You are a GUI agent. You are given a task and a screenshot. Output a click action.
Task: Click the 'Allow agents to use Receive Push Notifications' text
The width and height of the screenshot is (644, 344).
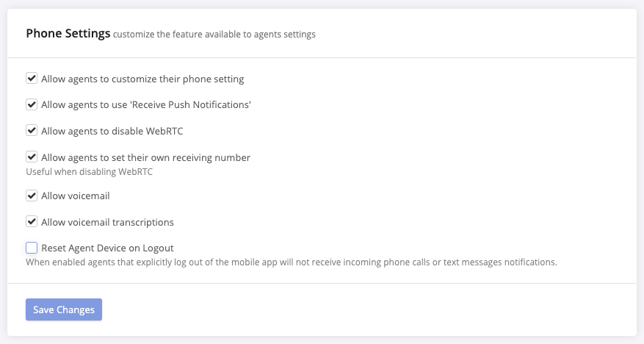(x=146, y=104)
